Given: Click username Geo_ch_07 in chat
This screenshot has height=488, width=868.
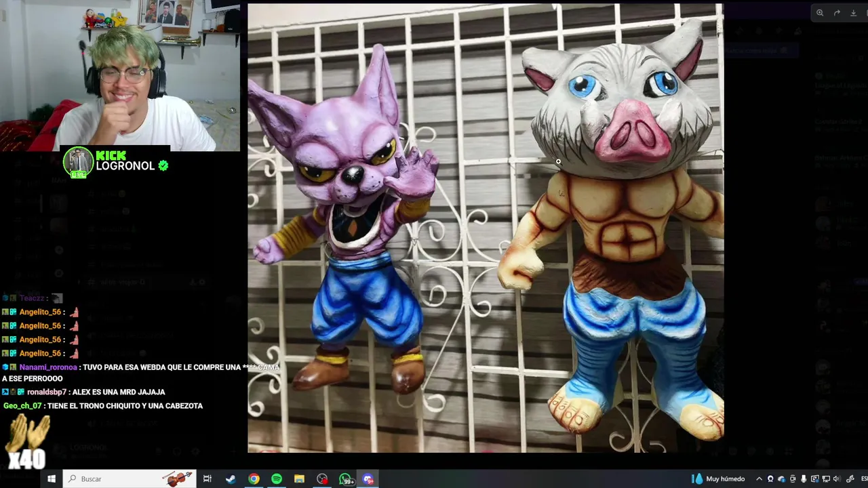Looking at the screenshot, I should [22, 405].
